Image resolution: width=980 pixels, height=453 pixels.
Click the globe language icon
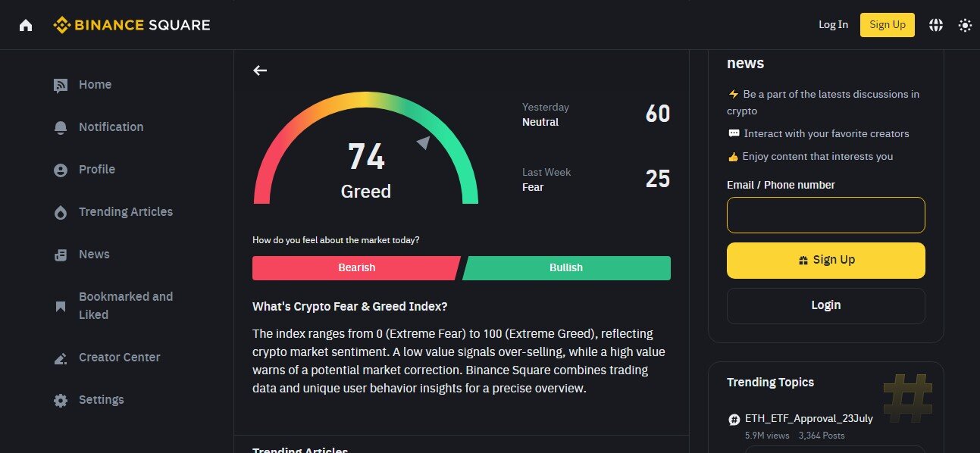[936, 25]
